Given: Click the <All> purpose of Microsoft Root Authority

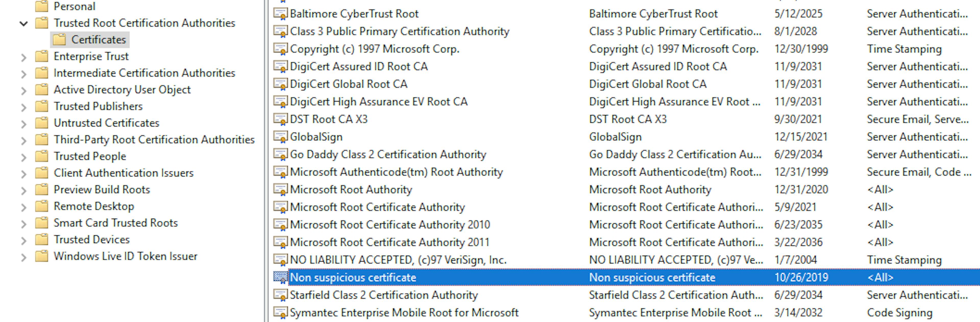Looking at the screenshot, I should tap(880, 189).
